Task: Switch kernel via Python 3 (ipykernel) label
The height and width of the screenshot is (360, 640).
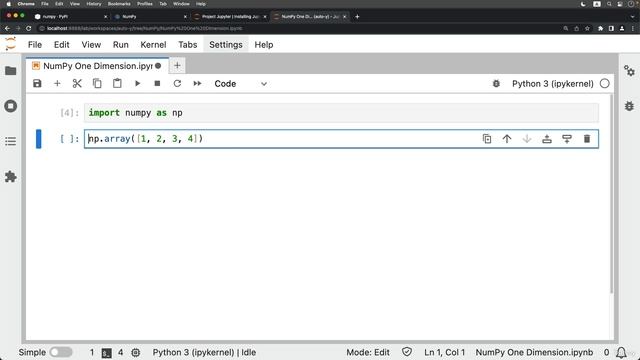Action: [x=552, y=84]
